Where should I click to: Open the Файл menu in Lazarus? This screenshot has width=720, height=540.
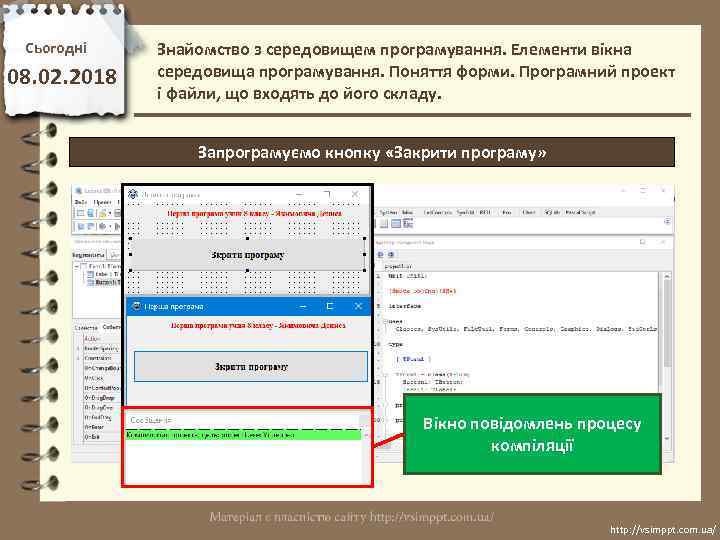[x=81, y=202]
